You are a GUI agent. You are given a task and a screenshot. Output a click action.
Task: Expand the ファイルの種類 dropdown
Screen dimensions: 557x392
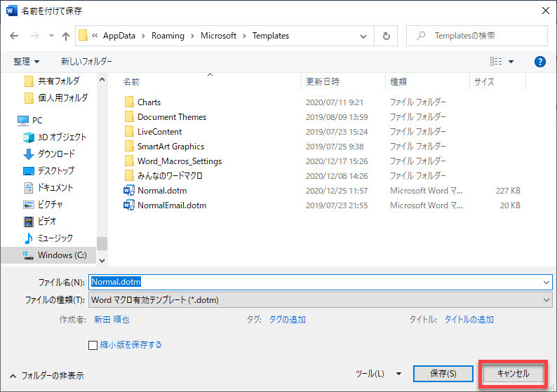coord(546,300)
